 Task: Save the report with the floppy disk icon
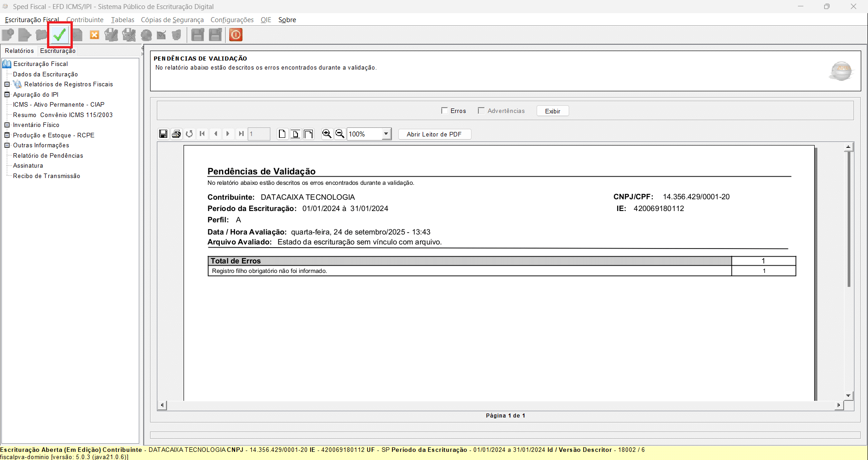(x=163, y=134)
